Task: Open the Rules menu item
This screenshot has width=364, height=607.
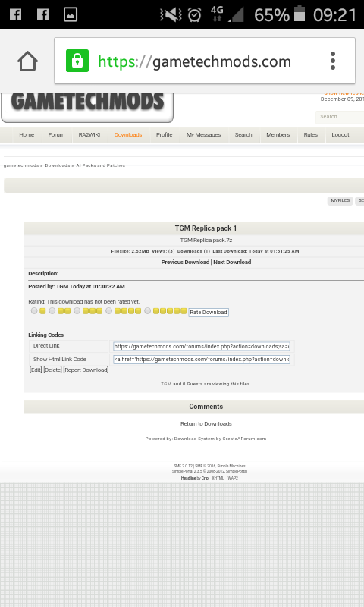Action: [x=311, y=135]
